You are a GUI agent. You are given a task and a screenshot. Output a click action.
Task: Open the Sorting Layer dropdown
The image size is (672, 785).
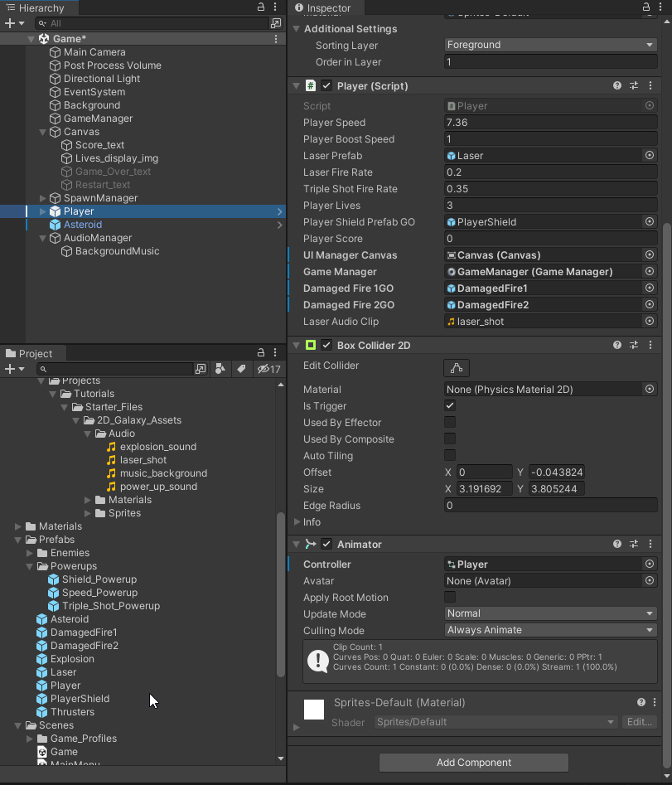(550, 45)
